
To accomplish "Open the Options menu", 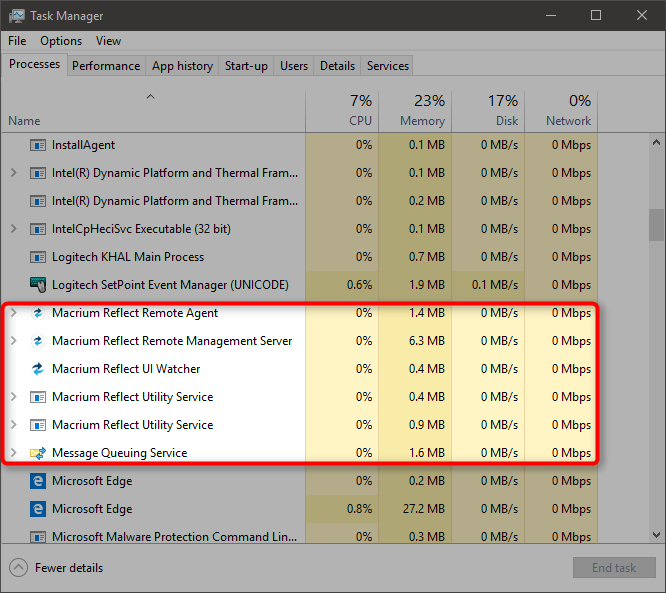I will pyautogui.click(x=61, y=41).
